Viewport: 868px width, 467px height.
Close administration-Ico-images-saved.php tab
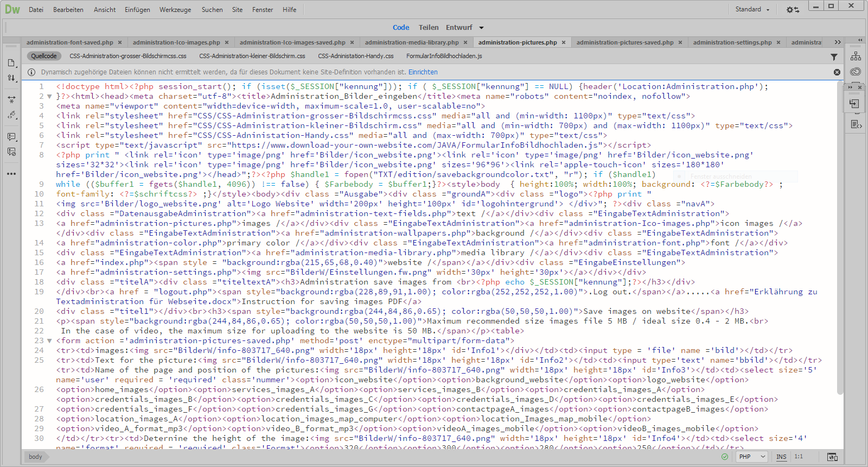(x=352, y=42)
